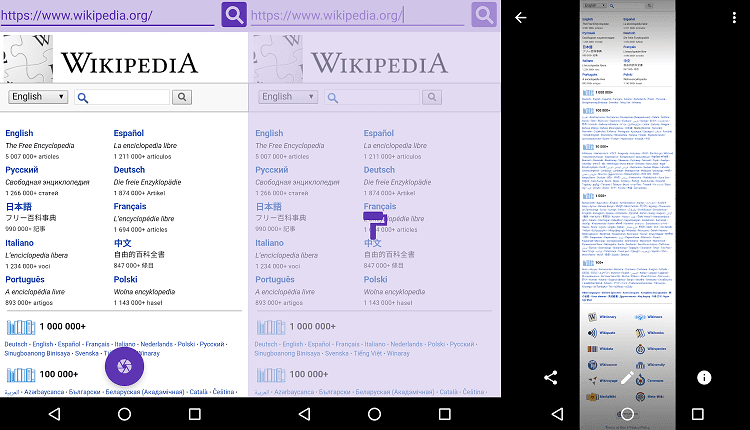The image size is (750, 430).
Task: Tap the faded search button on middle screen
Action: click(484, 14)
